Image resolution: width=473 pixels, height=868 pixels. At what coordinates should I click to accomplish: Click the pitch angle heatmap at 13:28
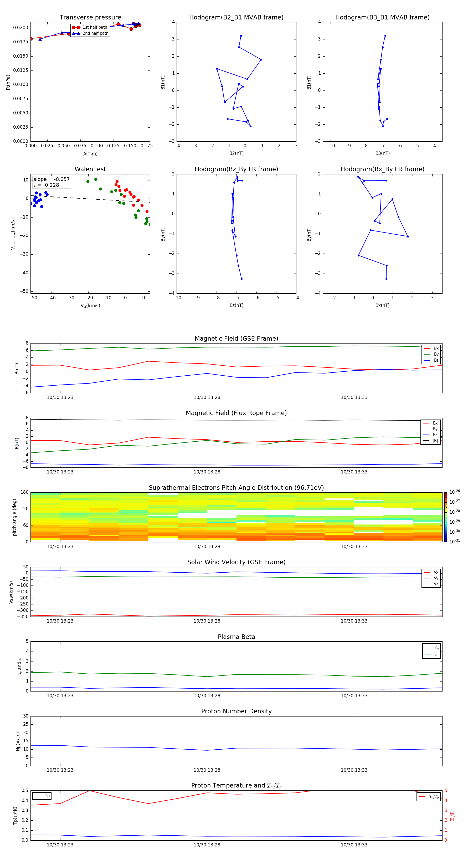(207, 517)
